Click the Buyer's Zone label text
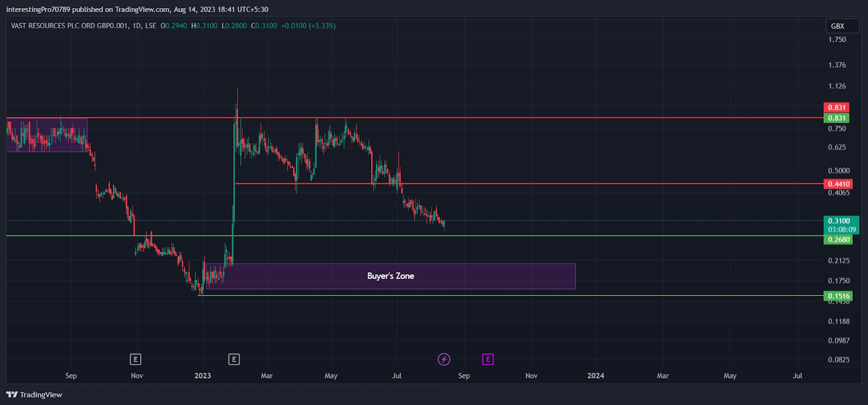This screenshot has width=868, height=405. [x=391, y=276]
